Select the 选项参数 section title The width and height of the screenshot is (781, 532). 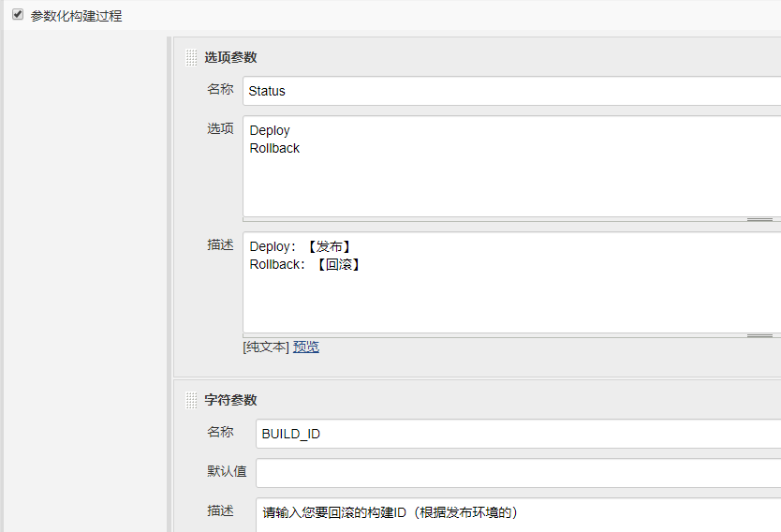230,57
